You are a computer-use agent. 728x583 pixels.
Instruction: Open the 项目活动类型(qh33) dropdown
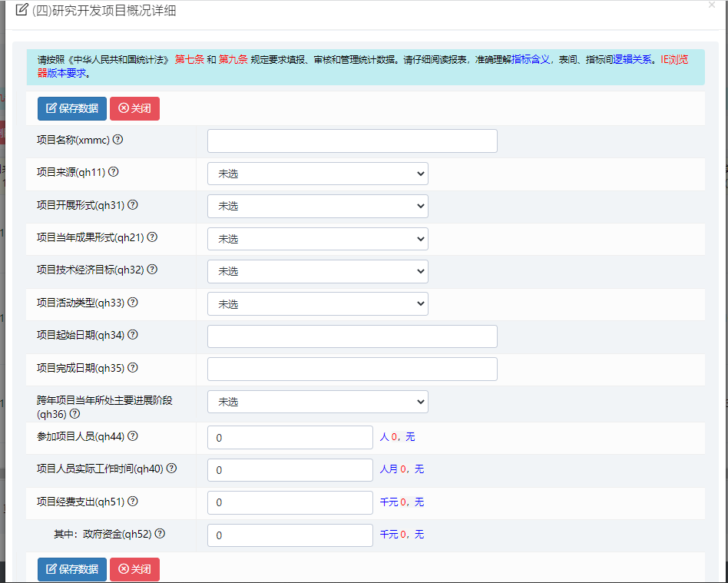pyautogui.click(x=318, y=304)
